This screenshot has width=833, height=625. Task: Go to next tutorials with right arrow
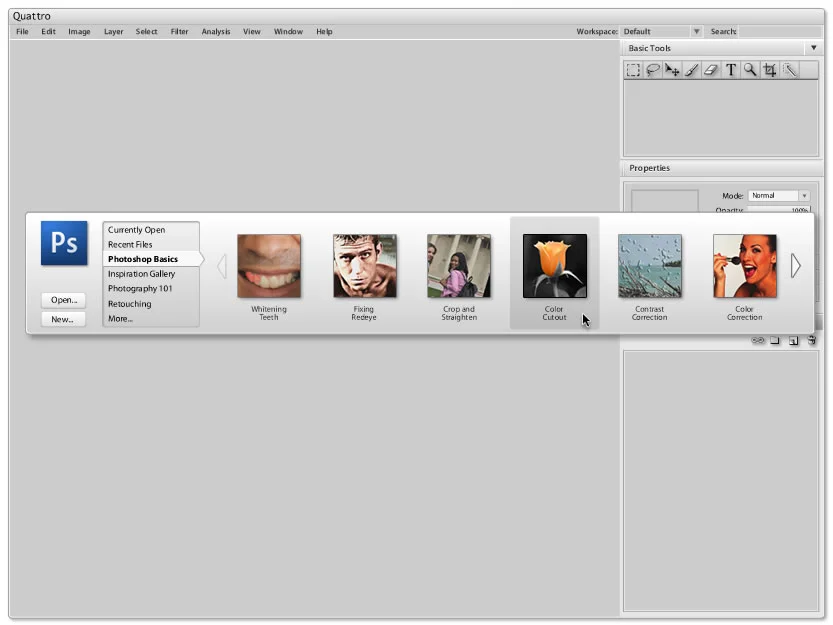coord(795,266)
